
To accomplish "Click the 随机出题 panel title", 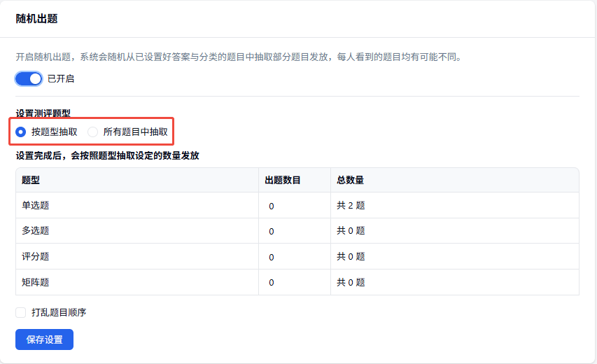I will click(36, 19).
